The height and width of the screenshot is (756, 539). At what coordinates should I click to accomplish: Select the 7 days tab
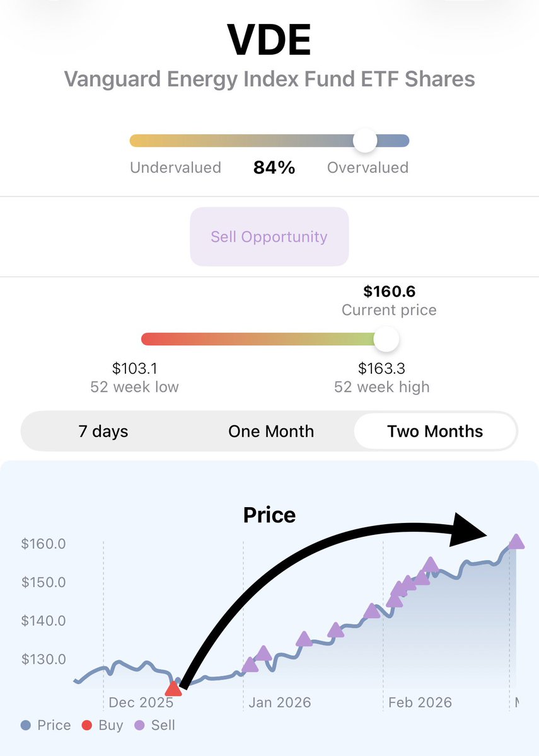[x=103, y=432]
